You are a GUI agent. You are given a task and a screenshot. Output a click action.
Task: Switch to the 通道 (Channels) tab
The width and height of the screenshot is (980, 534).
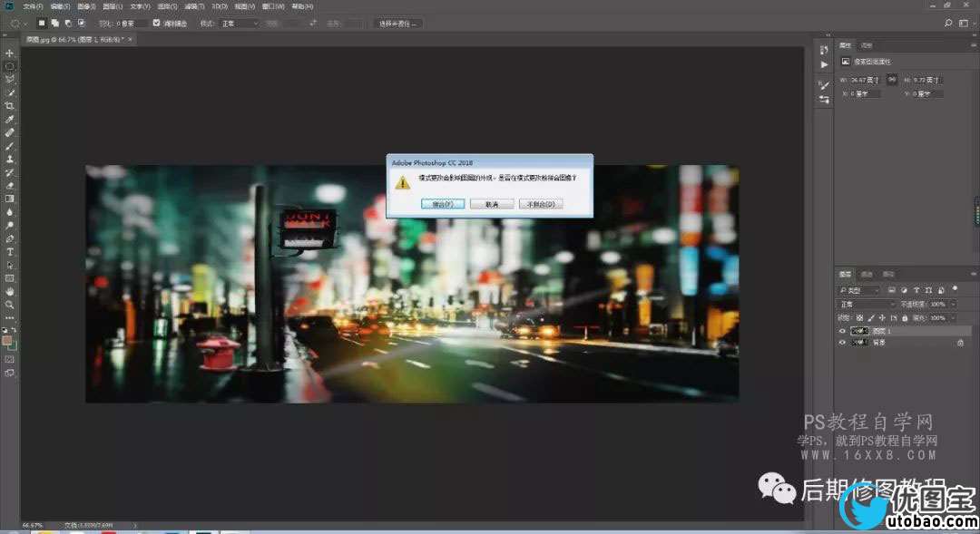867,274
